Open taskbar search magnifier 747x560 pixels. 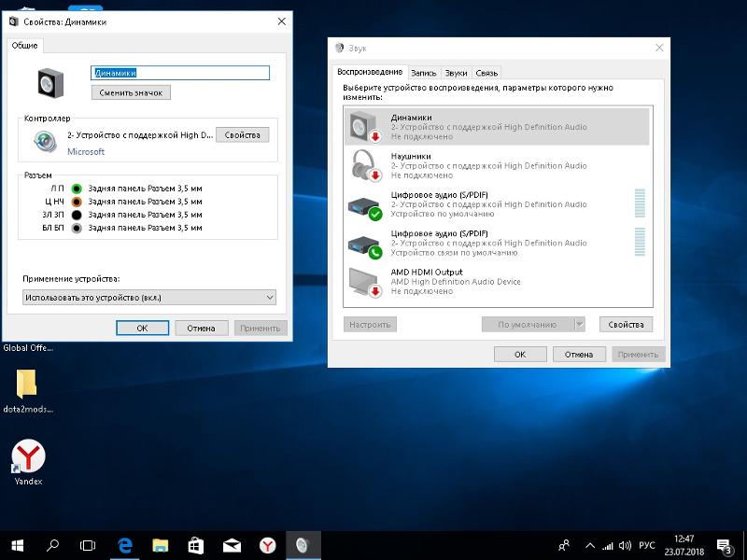tap(52, 546)
